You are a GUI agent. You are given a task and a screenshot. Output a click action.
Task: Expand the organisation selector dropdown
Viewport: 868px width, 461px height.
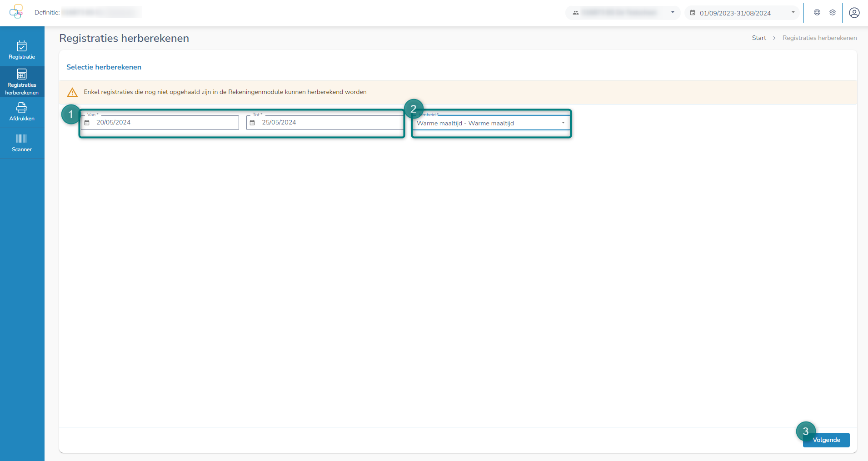[x=623, y=13]
